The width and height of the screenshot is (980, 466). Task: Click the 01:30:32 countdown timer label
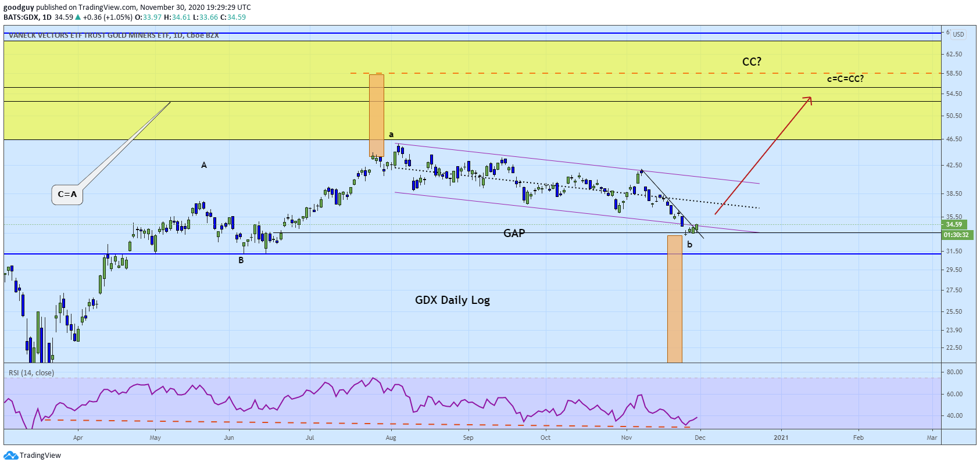click(x=956, y=235)
